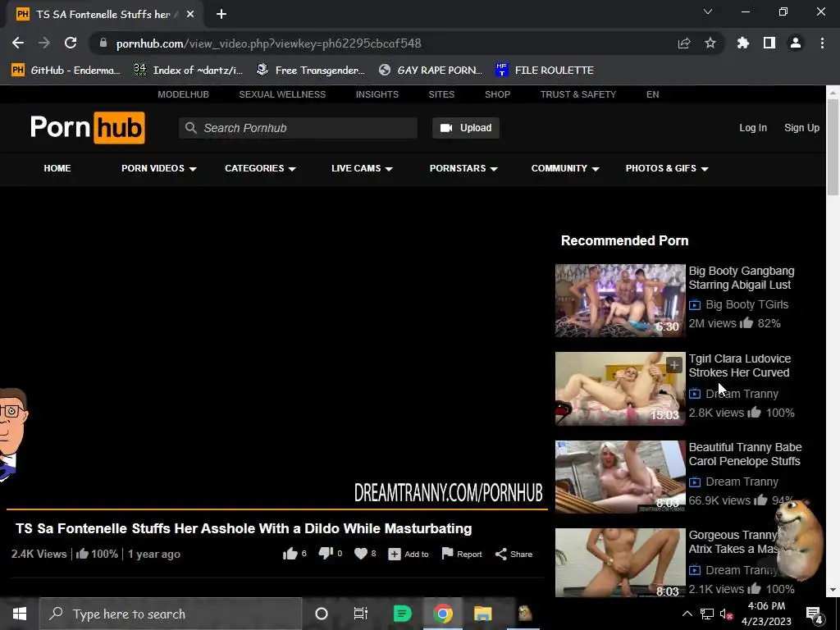Click the Report flag icon
This screenshot has height=630, width=840.
(447, 554)
